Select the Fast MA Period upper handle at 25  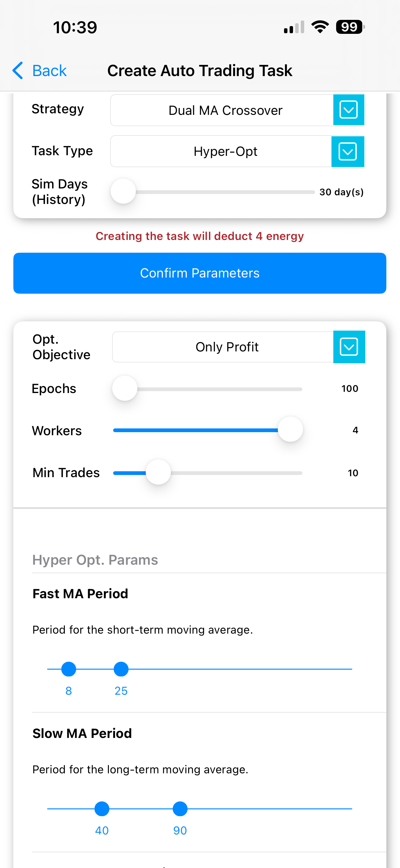coord(121,669)
